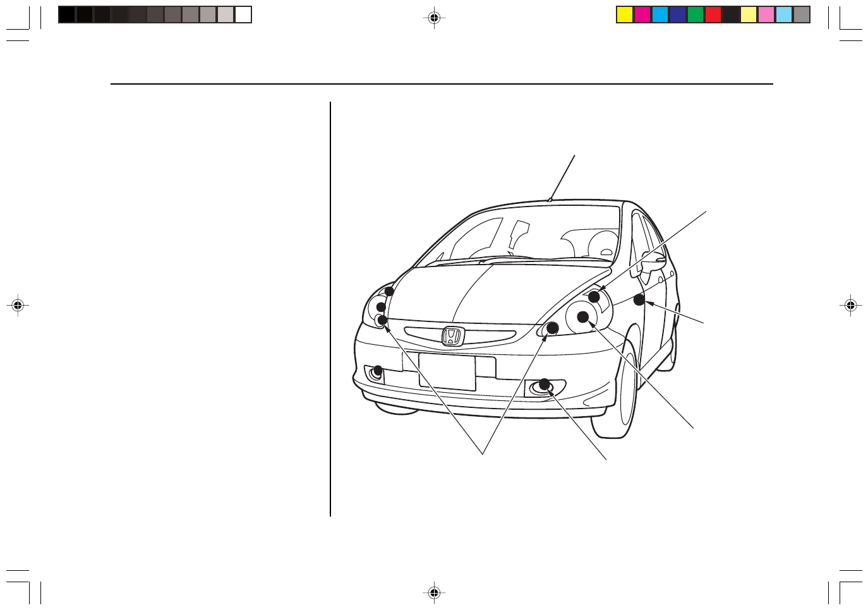Click the registration mark at bottom center
This screenshot has width=868, height=610.
[x=434, y=592]
